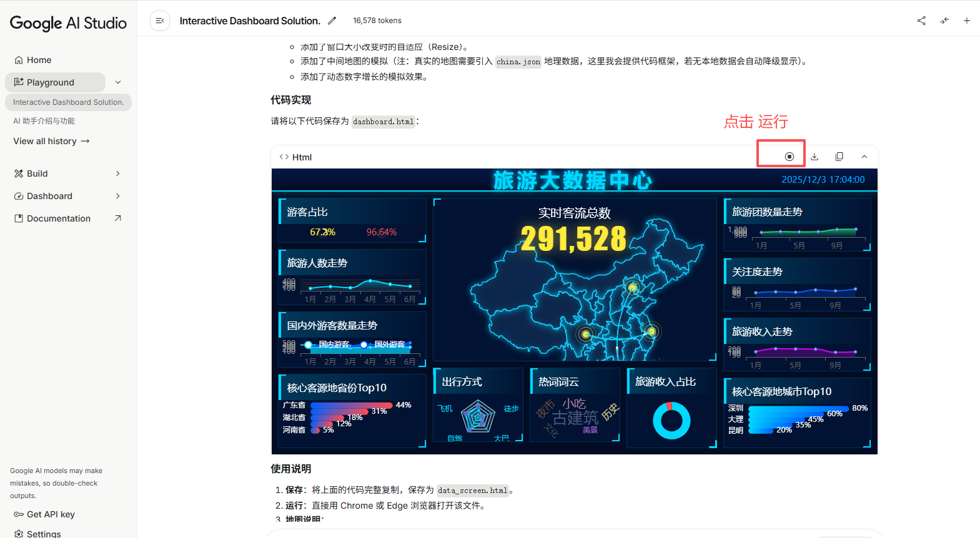980x538 pixels.
Task: Click the 67.2% value
Action: 322,232
